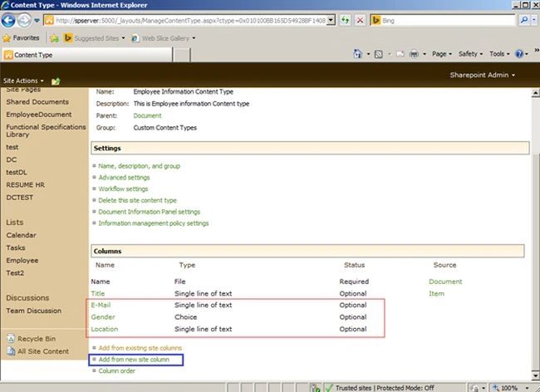Click the page scrollbar down arrow
The image size is (540, 392).
click(x=535, y=375)
